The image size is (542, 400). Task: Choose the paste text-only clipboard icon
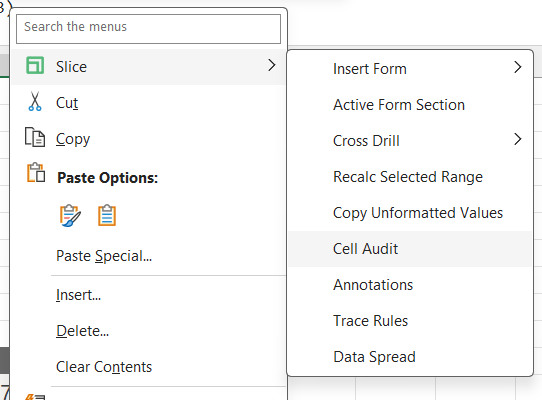107,215
